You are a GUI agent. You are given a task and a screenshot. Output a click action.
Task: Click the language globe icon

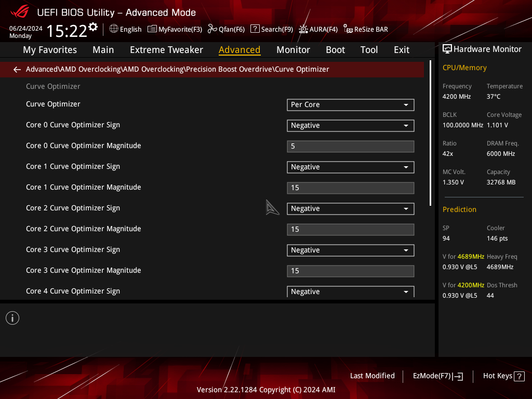coord(114,29)
